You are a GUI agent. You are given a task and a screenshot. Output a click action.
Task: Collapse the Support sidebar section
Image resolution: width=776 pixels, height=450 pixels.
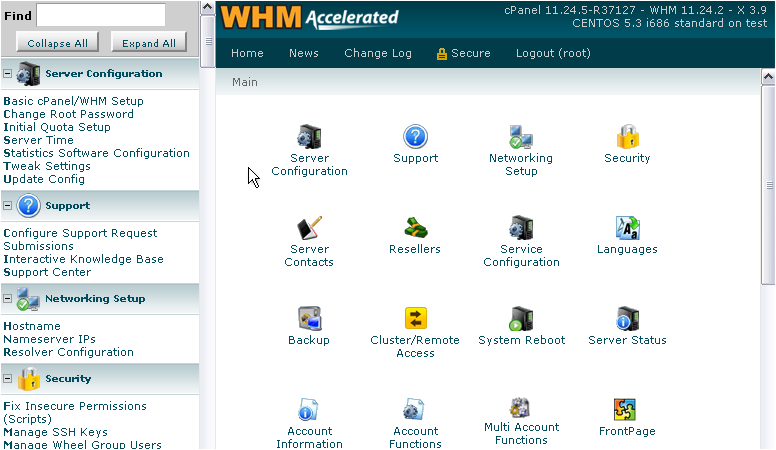point(7,205)
